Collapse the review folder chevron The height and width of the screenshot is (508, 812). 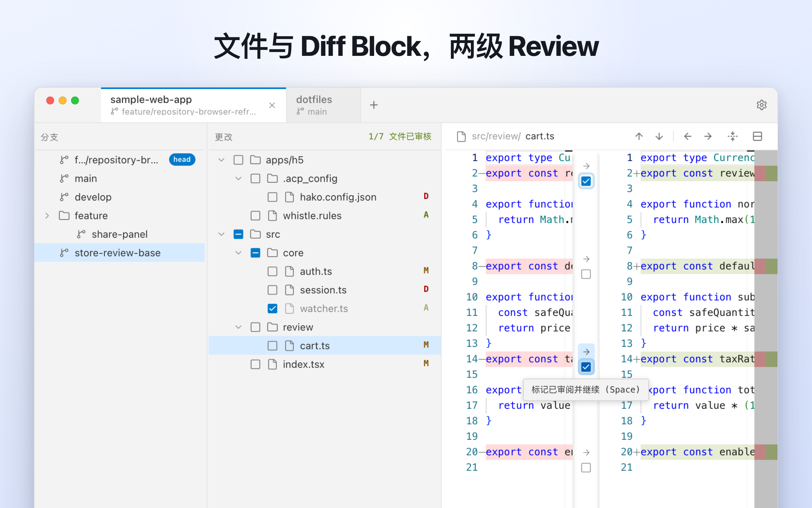tap(238, 327)
